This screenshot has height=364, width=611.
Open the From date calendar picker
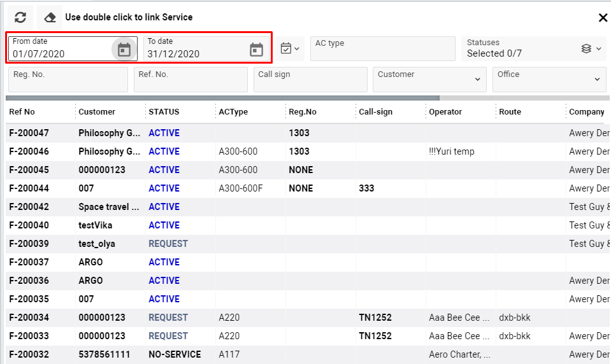124,50
